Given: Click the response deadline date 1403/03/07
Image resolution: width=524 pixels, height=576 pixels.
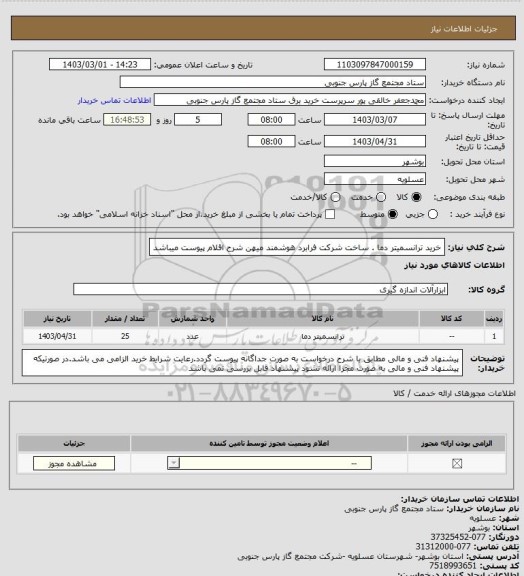Looking at the screenshot, I should (375, 120).
